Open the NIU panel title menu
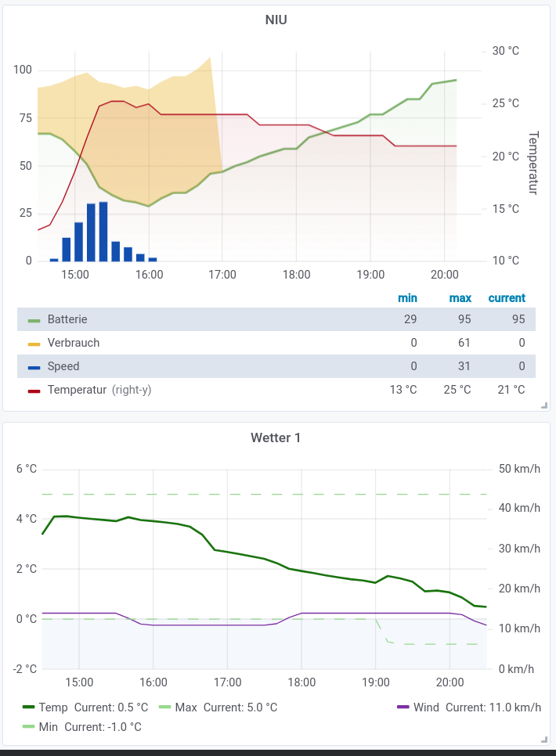Viewport: 556px width, 756px height. pos(276,20)
